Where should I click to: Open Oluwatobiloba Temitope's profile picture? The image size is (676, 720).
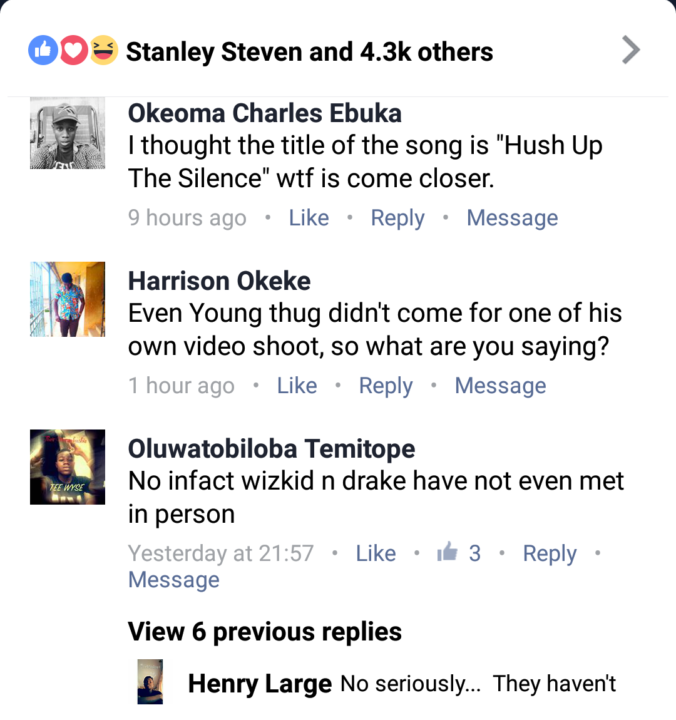pyautogui.click(x=67, y=469)
